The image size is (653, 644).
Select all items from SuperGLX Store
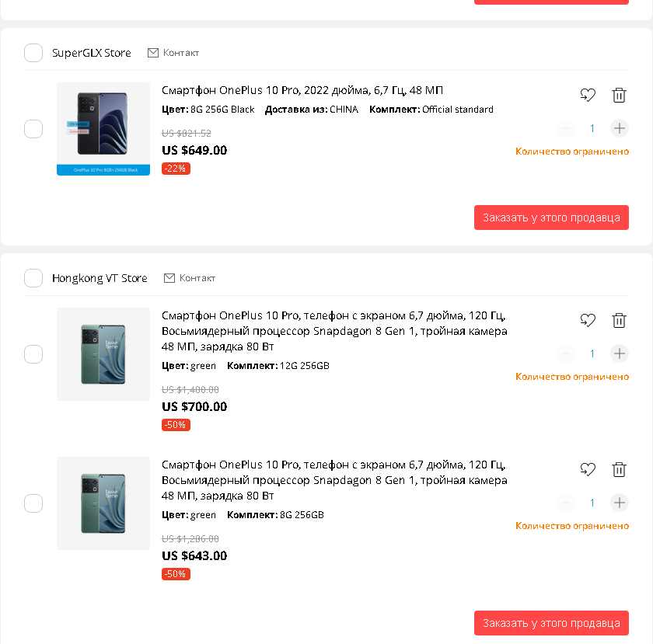pyautogui.click(x=33, y=53)
